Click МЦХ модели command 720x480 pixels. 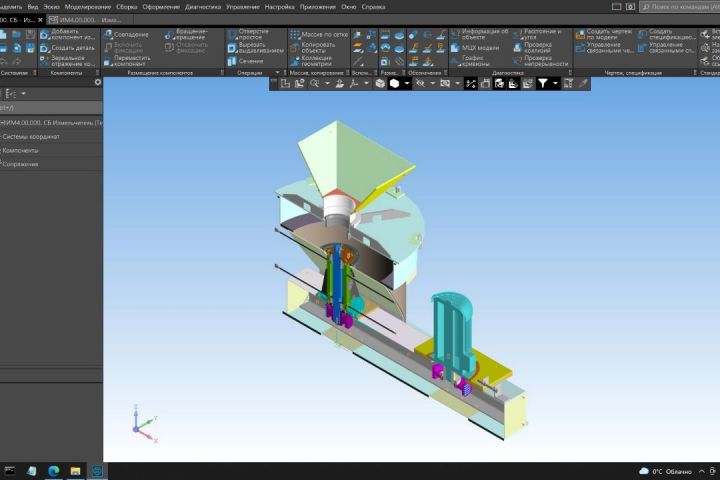[474, 48]
